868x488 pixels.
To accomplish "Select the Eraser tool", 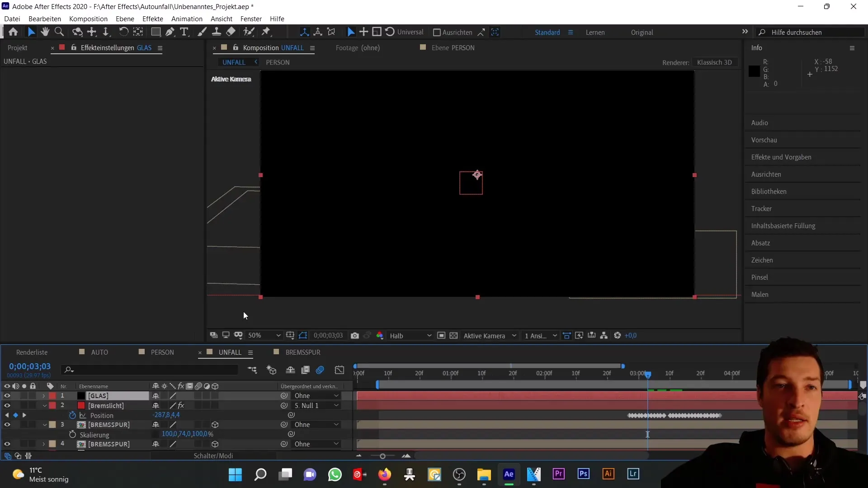I will coord(231,32).
